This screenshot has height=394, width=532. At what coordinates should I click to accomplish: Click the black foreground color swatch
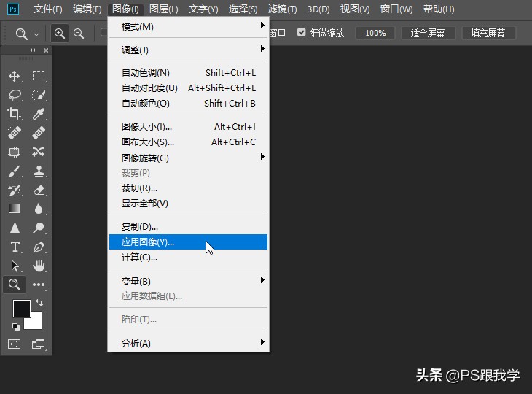pos(21,307)
